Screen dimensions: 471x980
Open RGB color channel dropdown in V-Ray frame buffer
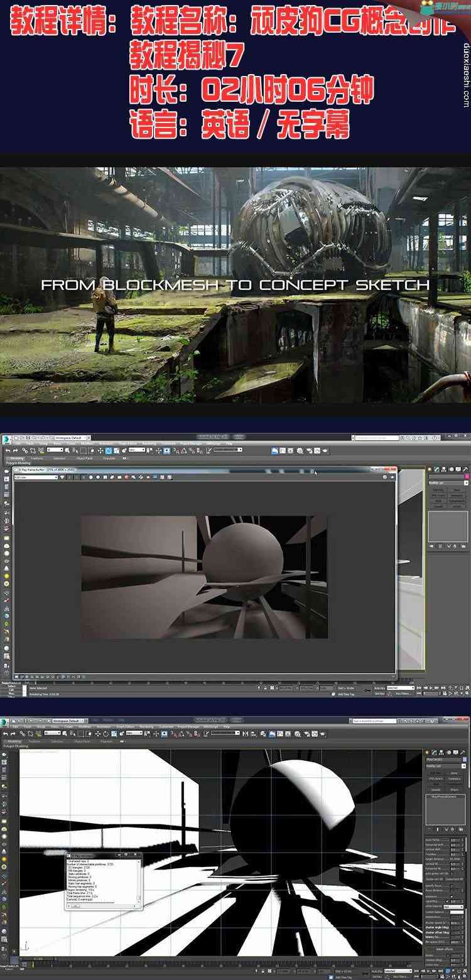pos(36,477)
